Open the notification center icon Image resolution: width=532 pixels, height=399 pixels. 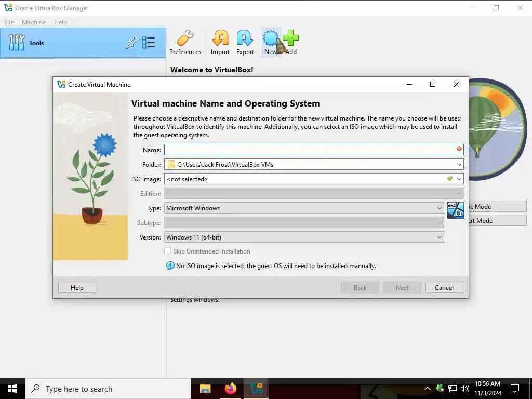click(x=515, y=389)
